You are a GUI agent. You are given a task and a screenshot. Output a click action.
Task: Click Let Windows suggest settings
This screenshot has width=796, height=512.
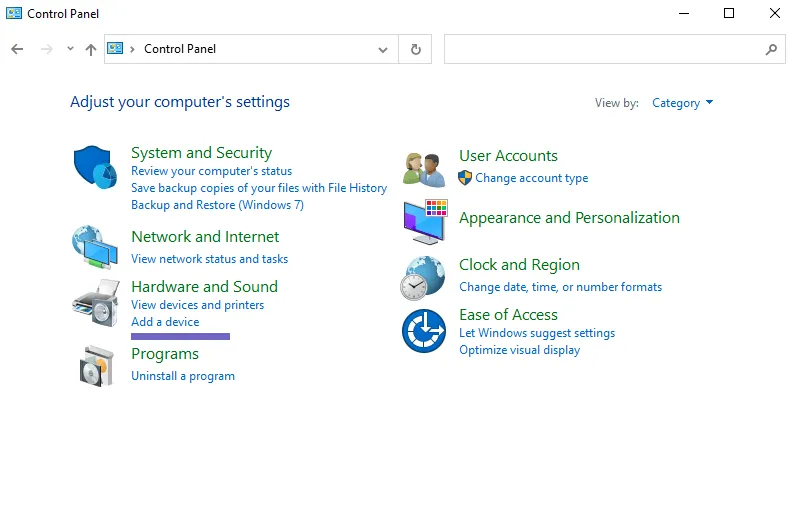pyautogui.click(x=537, y=333)
